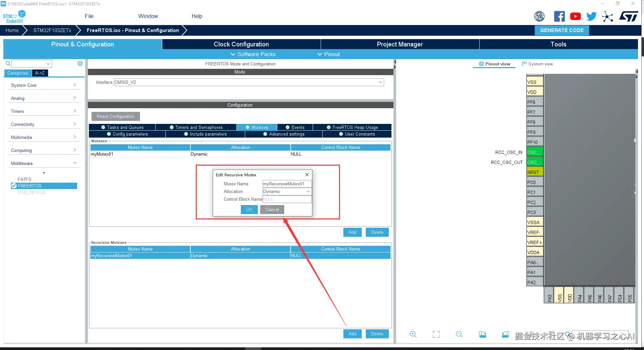Click the GENERATE CODE button
The height and width of the screenshot is (350, 644).
point(562,30)
